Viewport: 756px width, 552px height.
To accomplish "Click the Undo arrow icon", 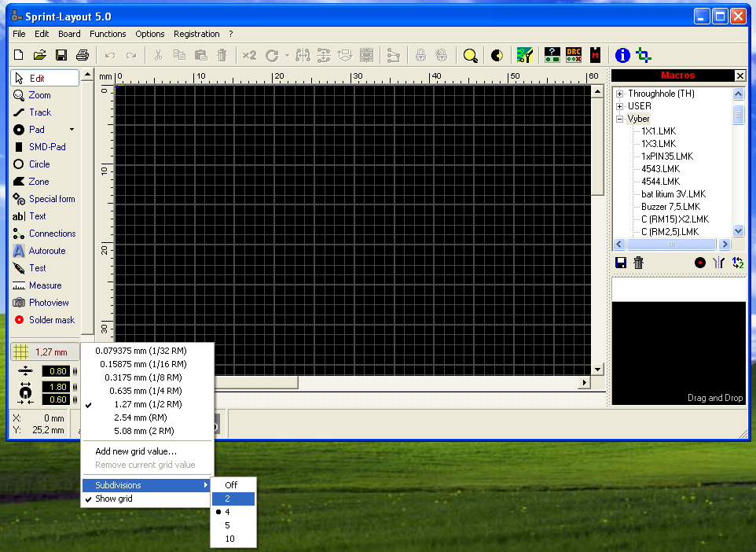I will click(x=110, y=56).
